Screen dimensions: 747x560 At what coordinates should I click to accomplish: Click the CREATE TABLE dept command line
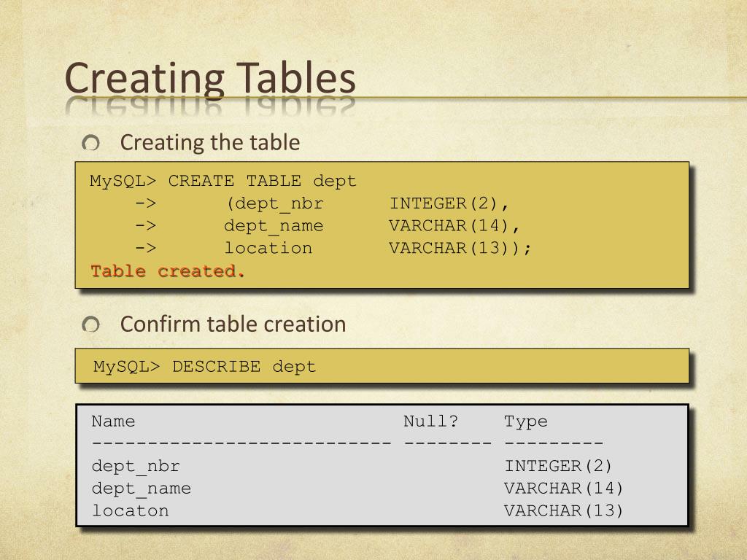pos(223,181)
